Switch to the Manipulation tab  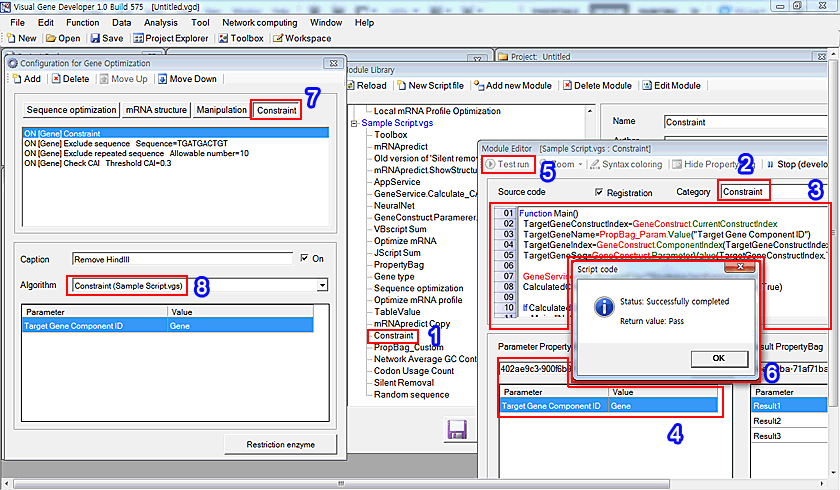221,110
